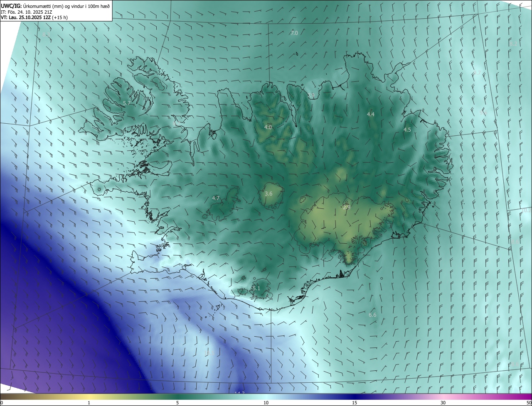Screen dimensions: 532x406
Task: Click the 9.7 value label off the northeast coast
Action: tap(477, 73)
